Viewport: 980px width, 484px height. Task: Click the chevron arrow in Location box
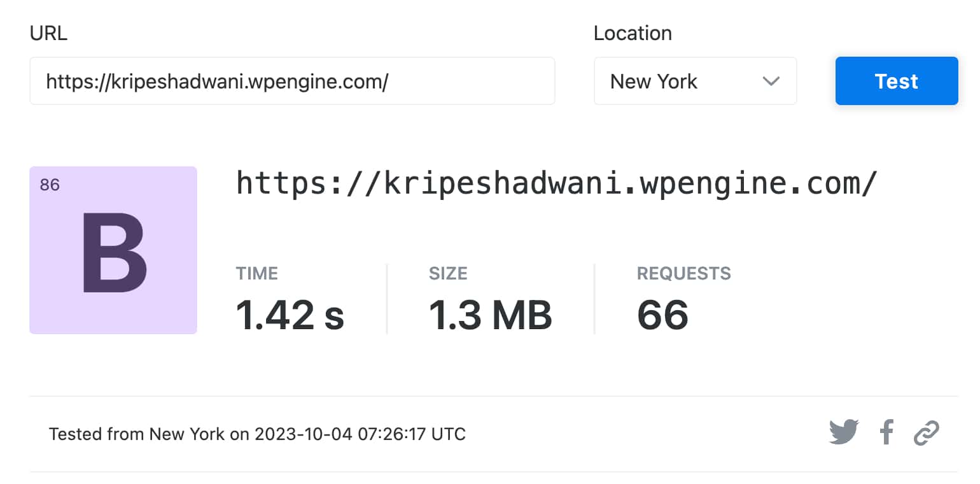coord(771,82)
